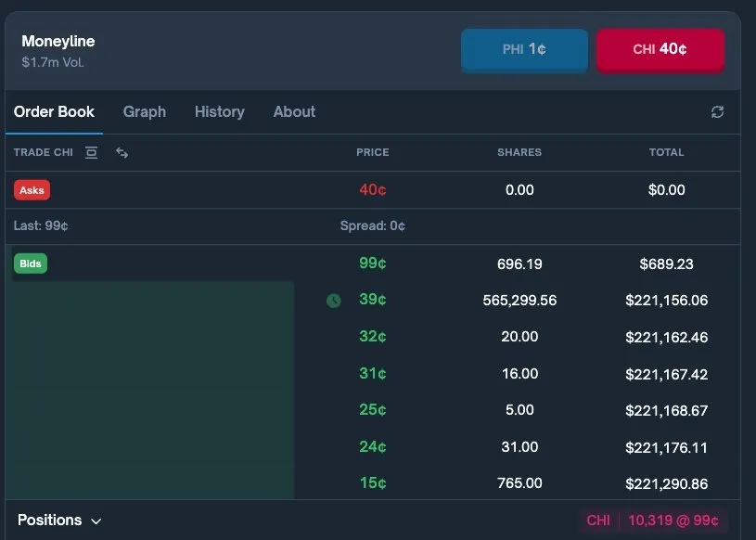
Task: Click the 5.00 shares value
Action: click(519, 410)
